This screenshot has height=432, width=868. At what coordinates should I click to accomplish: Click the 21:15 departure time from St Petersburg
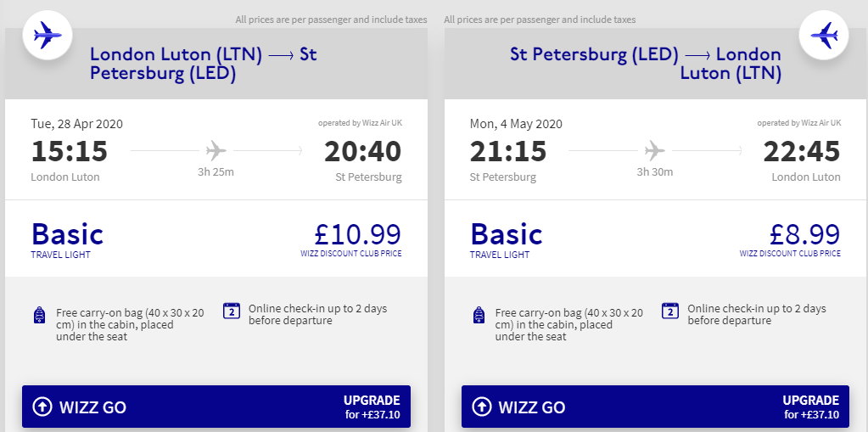click(509, 152)
